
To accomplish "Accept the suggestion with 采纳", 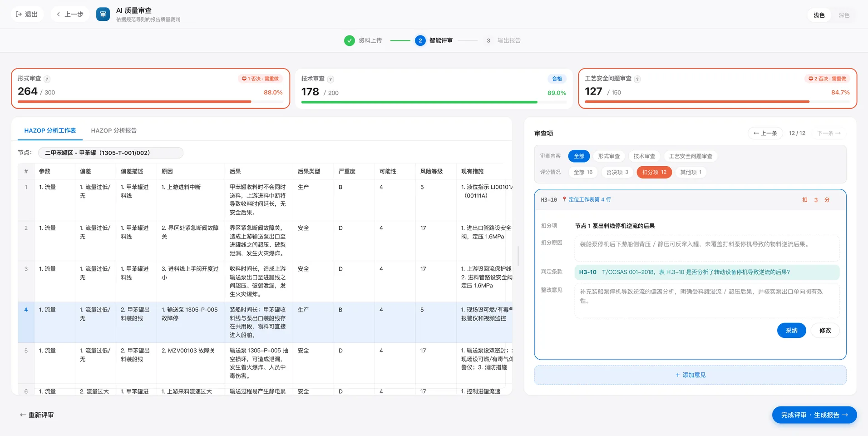I will [x=791, y=331].
